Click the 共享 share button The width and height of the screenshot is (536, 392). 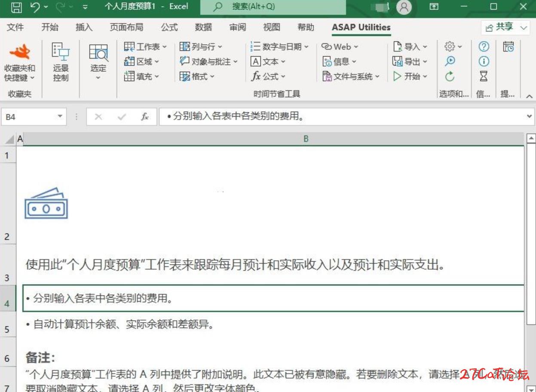tap(505, 28)
